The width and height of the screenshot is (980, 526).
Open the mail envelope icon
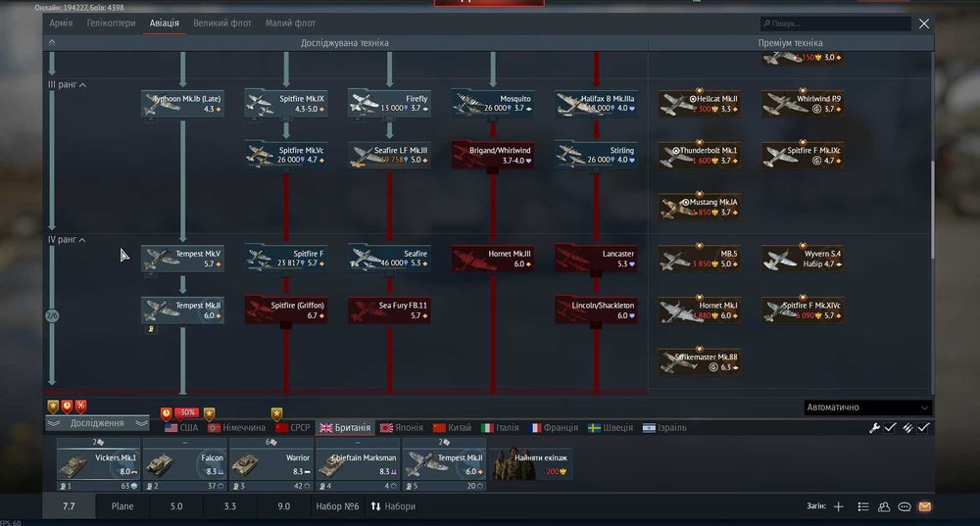tap(925, 506)
